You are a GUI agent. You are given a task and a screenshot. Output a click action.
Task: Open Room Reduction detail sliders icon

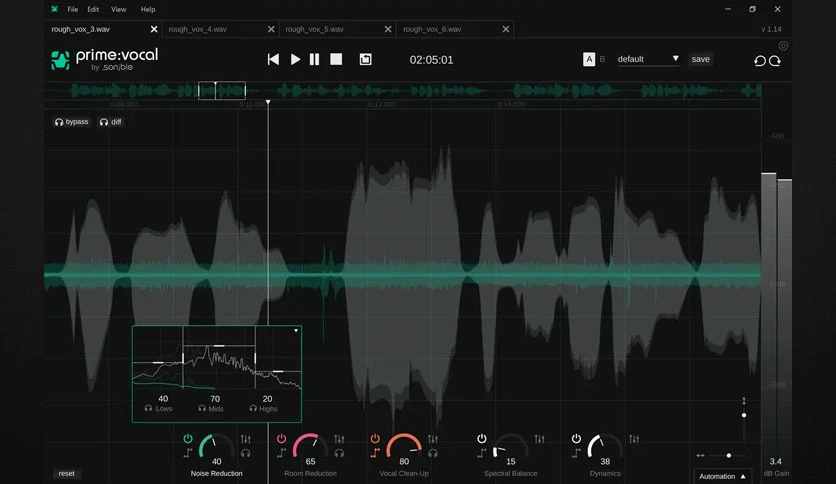tap(339, 439)
